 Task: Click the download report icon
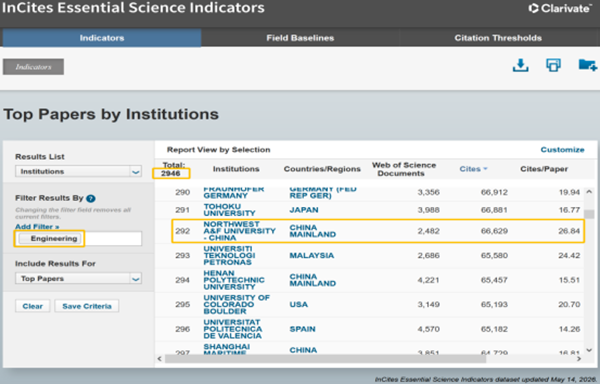pyautogui.click(x=520, y=65)
